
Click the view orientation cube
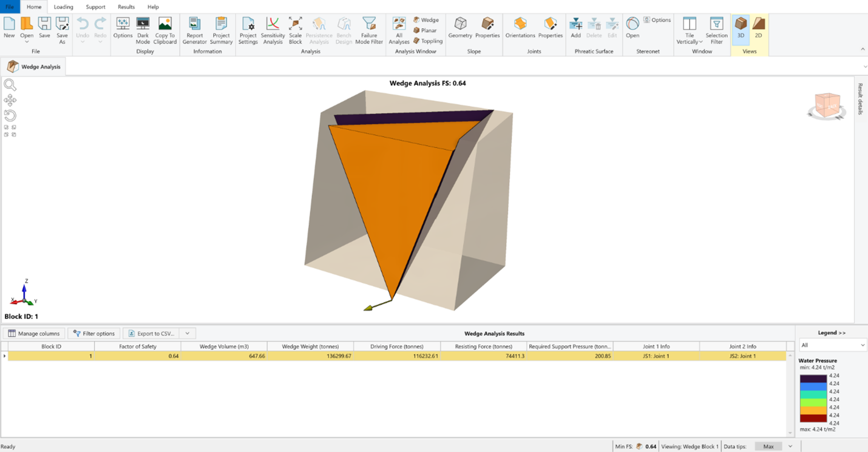coord(827,106)
